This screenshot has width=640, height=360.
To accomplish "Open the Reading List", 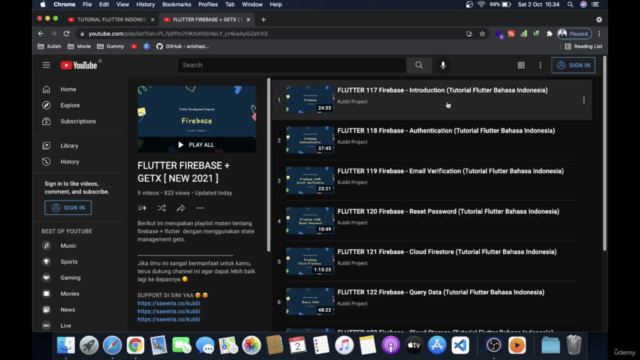I will point(583,47).
